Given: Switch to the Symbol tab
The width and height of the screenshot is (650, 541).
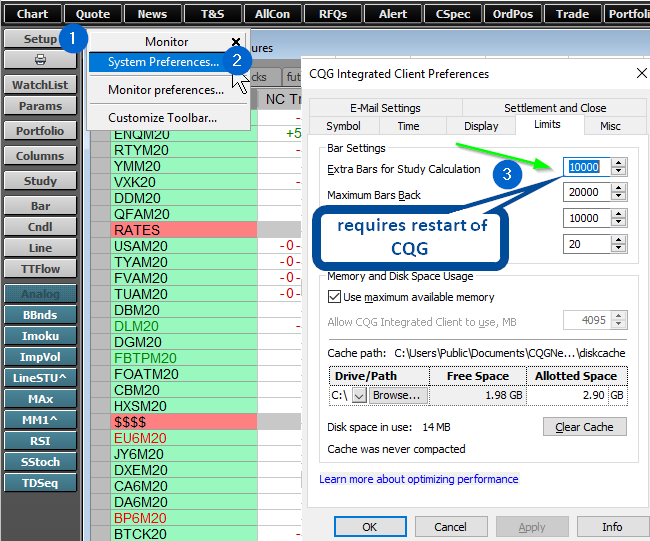Looking at the screenshot, I should (343, 126).
